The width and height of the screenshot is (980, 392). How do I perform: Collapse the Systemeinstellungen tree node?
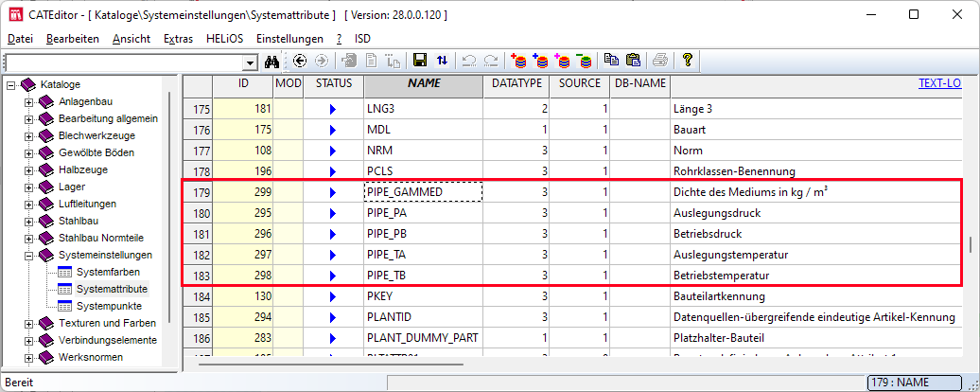pos(28,255)
